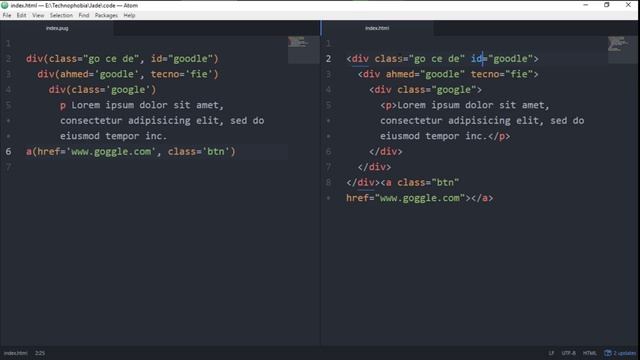Click the minimap in the right pane
This screenshot has height=360, width=640.
(x=622, y=50)
